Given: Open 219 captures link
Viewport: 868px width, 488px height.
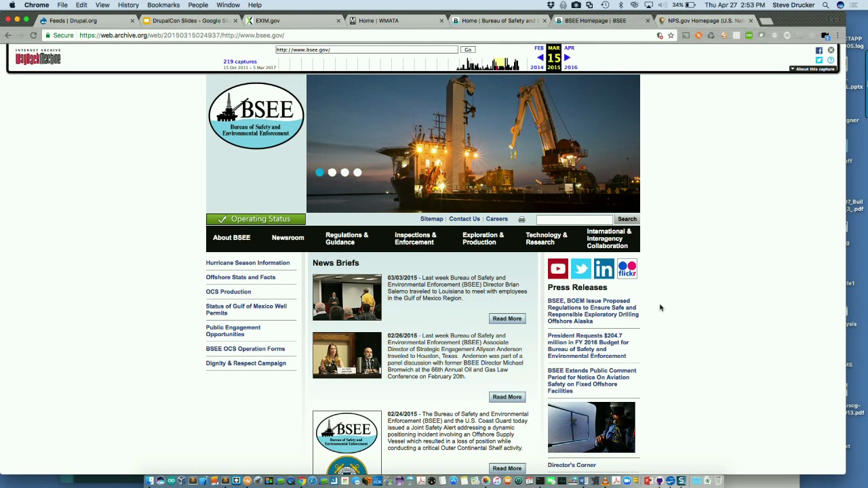Looking at the screenshot, I should pos(240,62).
